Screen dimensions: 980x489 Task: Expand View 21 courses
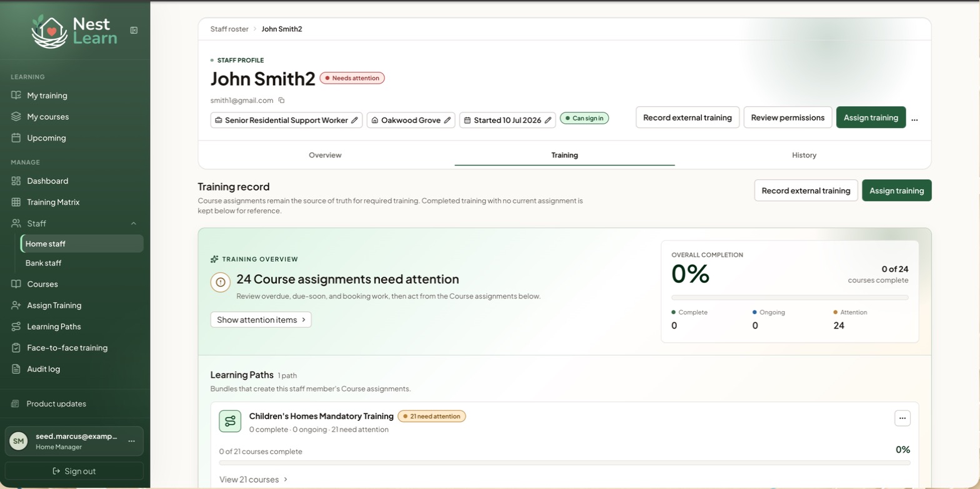[254, 480]
